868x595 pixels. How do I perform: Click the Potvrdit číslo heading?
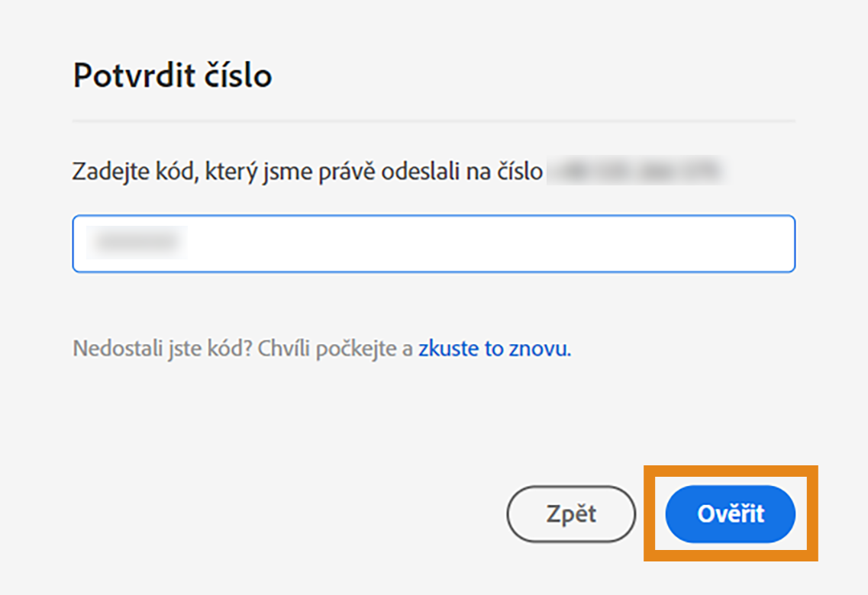pos(171,75)
